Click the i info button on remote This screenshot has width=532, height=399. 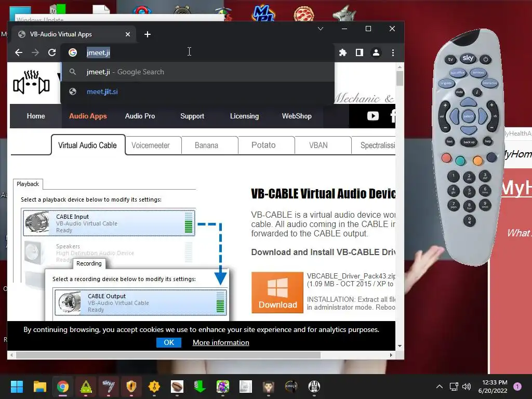pyautogui.click(x=477, y=91)
